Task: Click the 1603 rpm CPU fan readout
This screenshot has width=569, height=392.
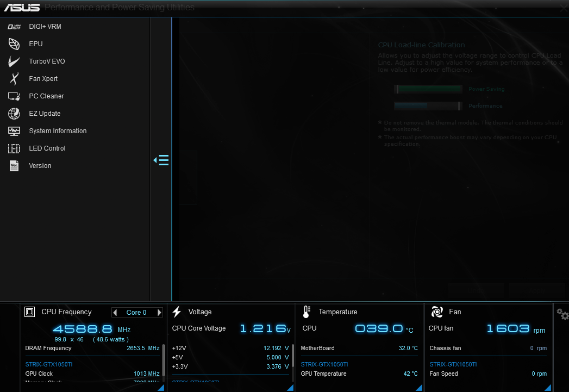Action: [516, 329]
